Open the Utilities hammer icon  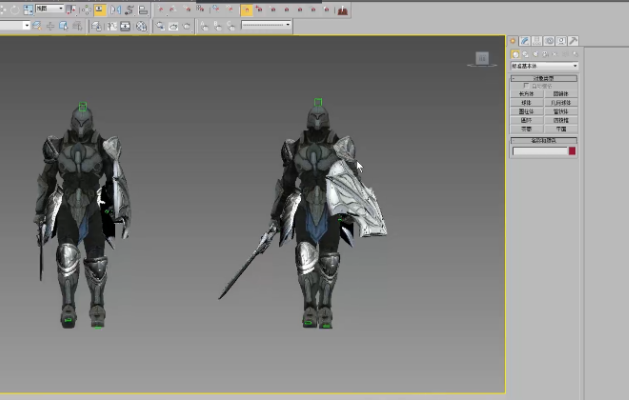[x=574, y=41]
